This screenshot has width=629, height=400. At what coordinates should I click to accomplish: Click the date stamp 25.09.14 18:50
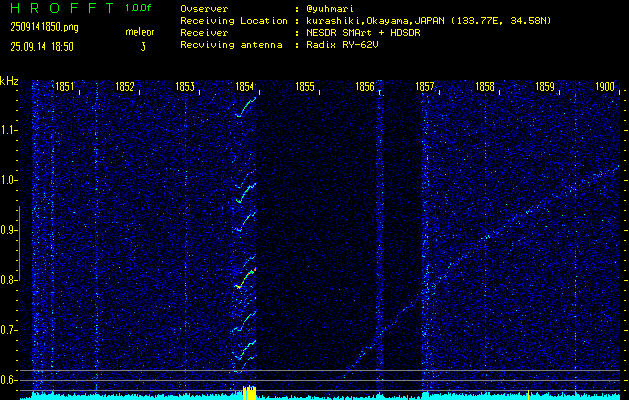42,47
